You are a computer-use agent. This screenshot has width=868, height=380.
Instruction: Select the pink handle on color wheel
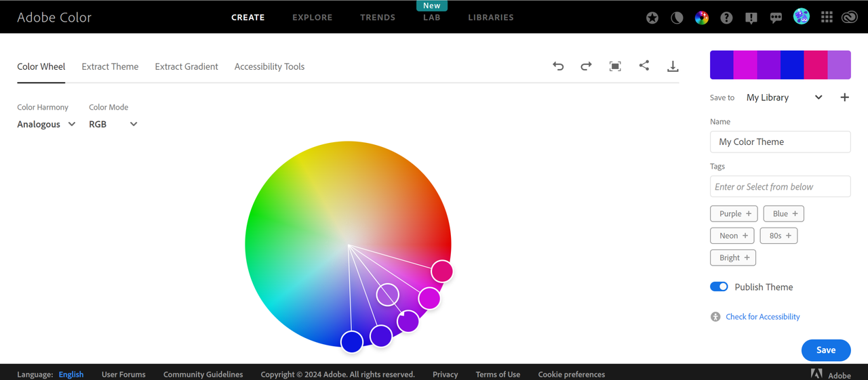pos(442,271)
